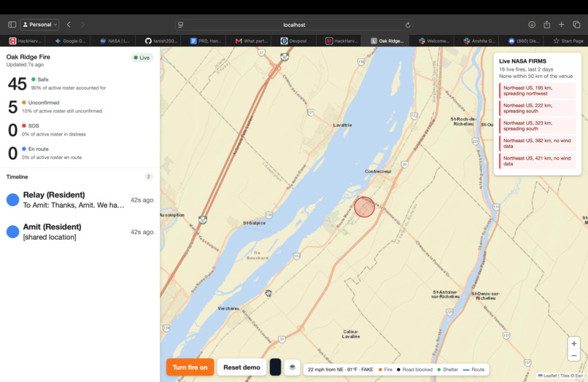The height and width of the screenshot is (382, 588).
Task: Open a new tab with plus icon
Action: (562, 24)
